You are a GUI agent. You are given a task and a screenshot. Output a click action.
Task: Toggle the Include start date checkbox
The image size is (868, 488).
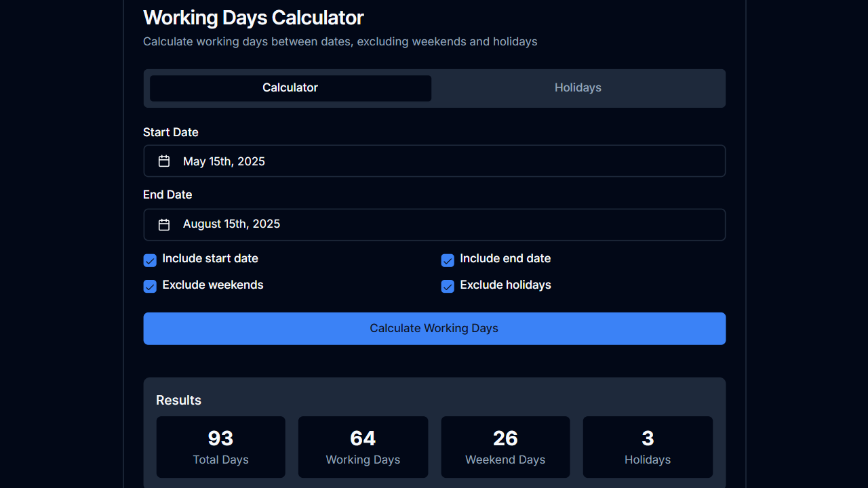149,260
